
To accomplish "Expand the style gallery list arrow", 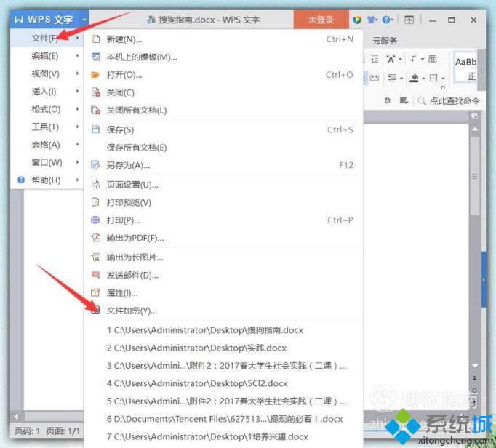I will pyautogui.click(x=481, y=71).
